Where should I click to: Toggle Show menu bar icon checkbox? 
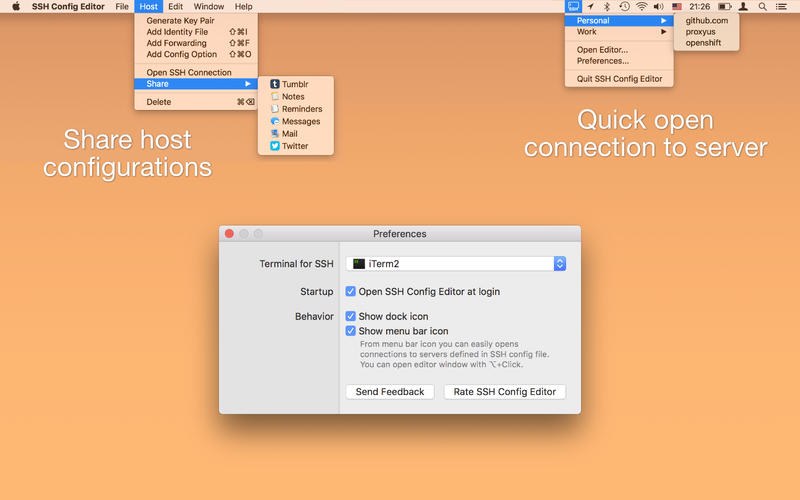[x=351, y=331]
